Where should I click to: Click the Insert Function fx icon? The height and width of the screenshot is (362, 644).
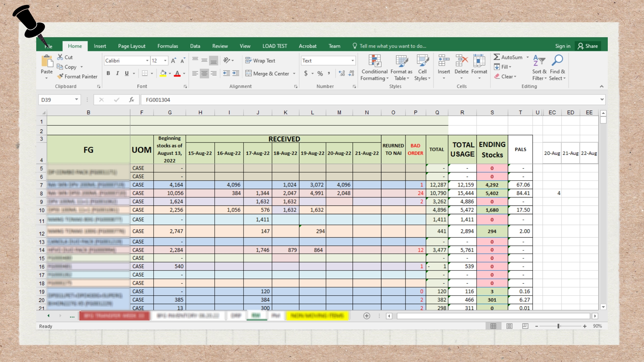point(131,100)
